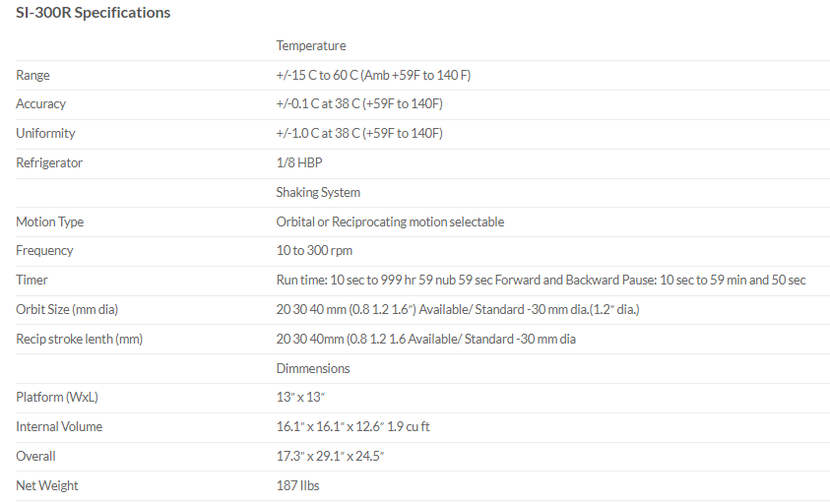Viewport: 830px width, 504px height.
Task: Select the Temperature section header
Action: [x=310, y=46]
